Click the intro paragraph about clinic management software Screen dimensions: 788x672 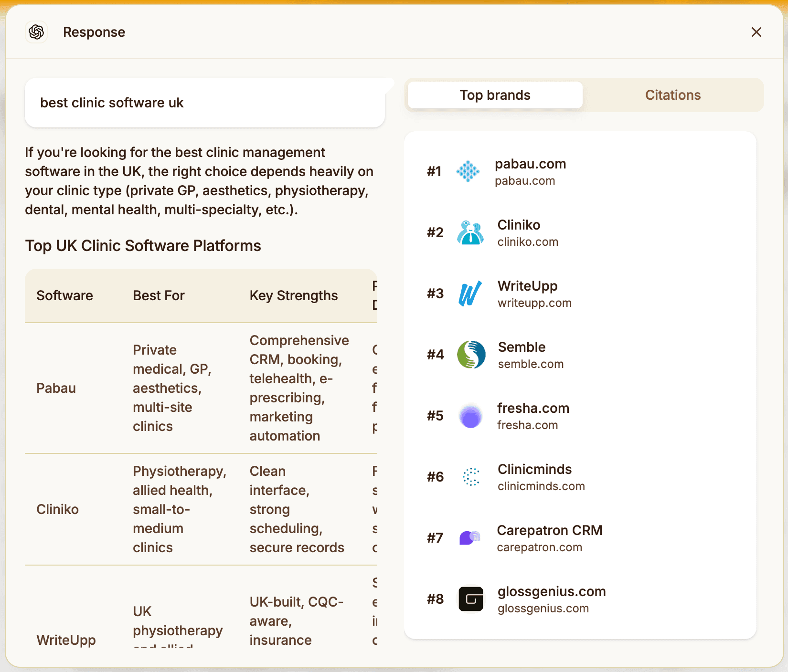click(199, 181)
